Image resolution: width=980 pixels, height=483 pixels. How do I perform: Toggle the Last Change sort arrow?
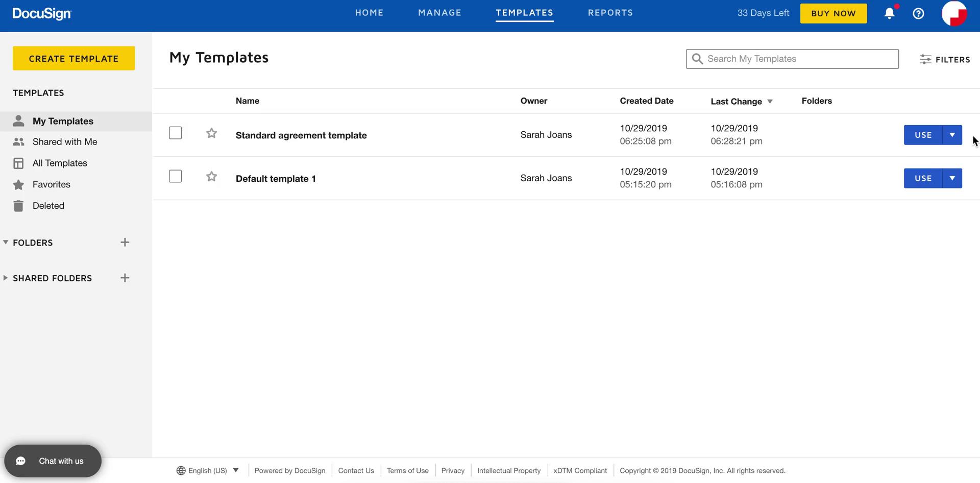[x=770, y=102]
